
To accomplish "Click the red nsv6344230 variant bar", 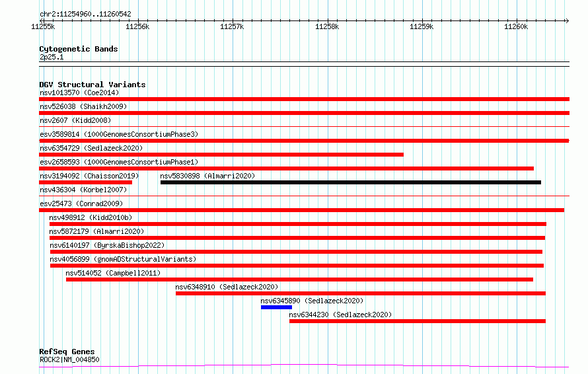I will pos(418,321).
